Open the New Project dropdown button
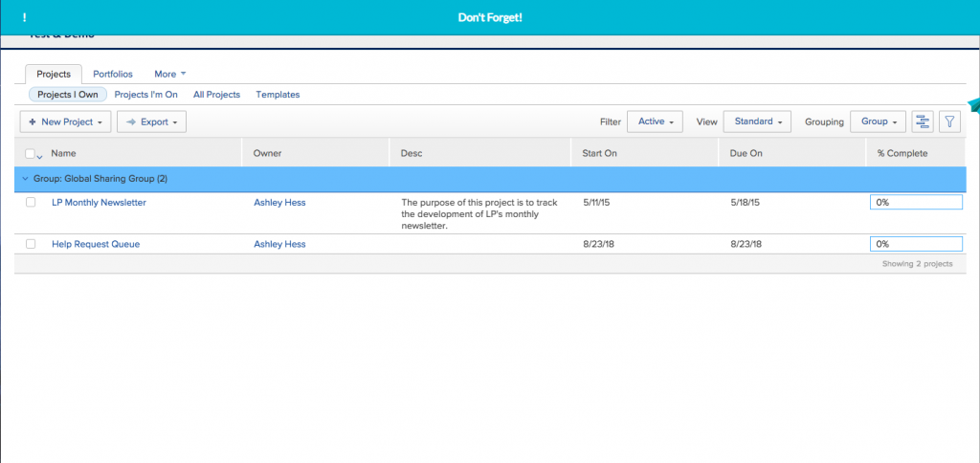The height and width of the screenshot is (463, 980). [x=65, y=121]
